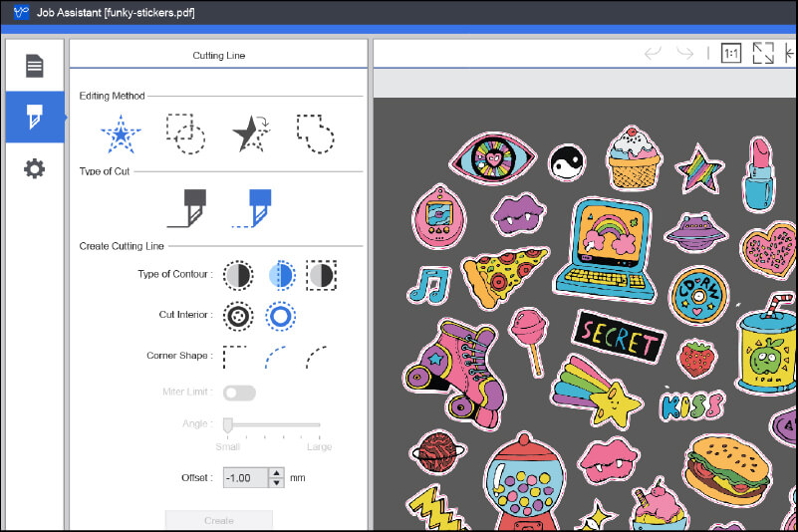Select the blue ring Cut Interior option
Viewport: 798px width, 532px height.
pos(281,315)
